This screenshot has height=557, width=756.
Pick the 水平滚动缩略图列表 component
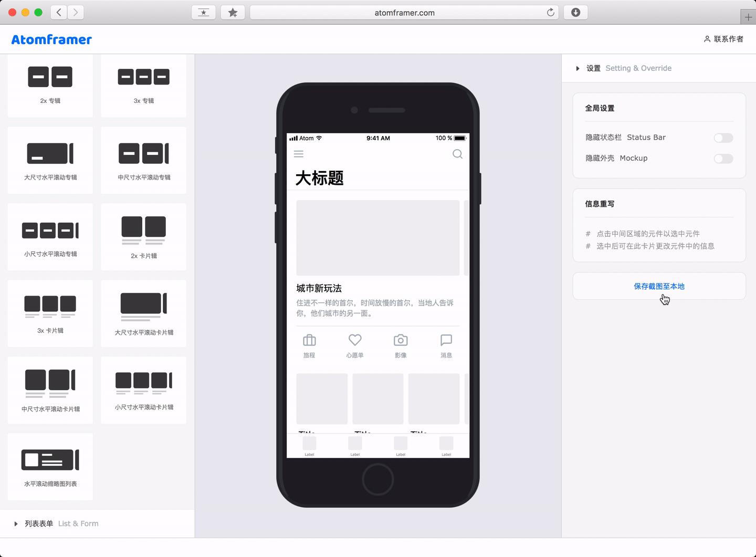[50, 467]
